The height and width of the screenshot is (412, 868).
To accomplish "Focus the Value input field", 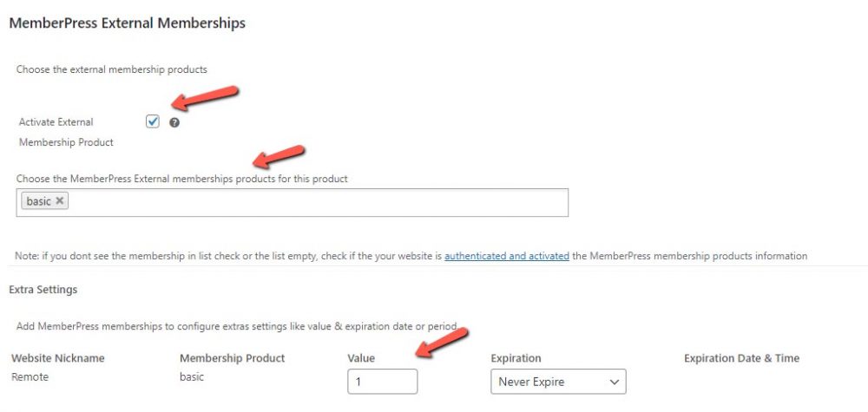I will pos(382,382).
